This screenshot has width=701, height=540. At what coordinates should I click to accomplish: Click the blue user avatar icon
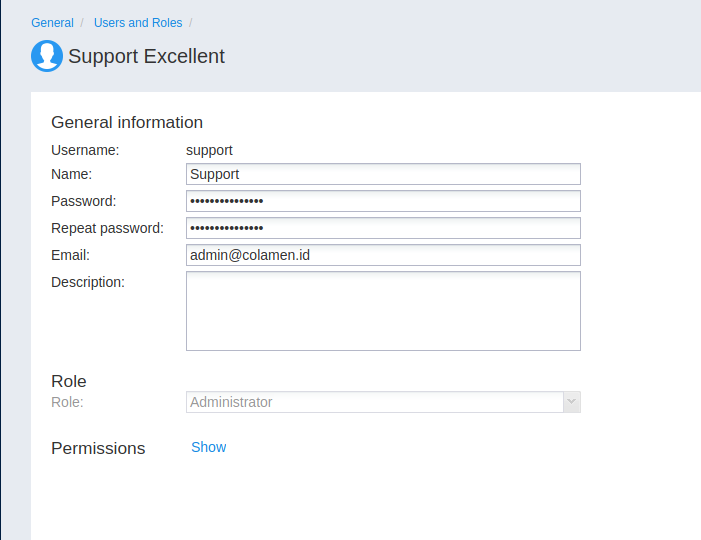click(x=47, y=56)
